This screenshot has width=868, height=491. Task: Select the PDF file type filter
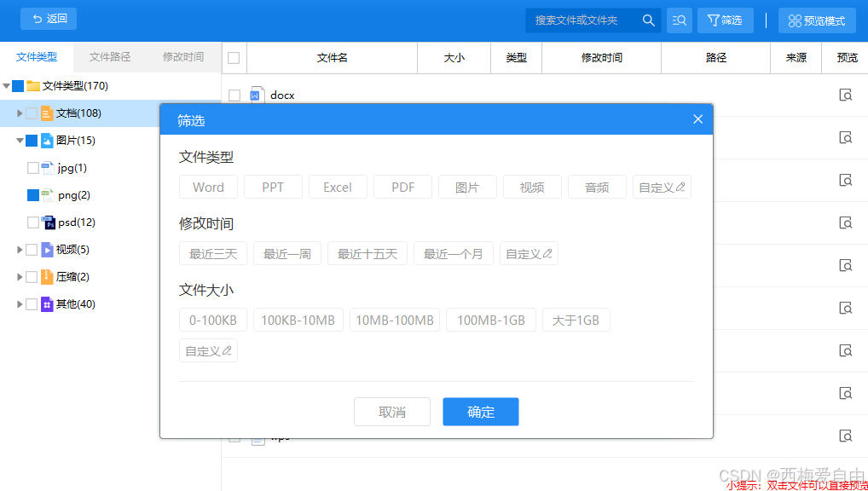pyautogui.click(x=402, y=187)
